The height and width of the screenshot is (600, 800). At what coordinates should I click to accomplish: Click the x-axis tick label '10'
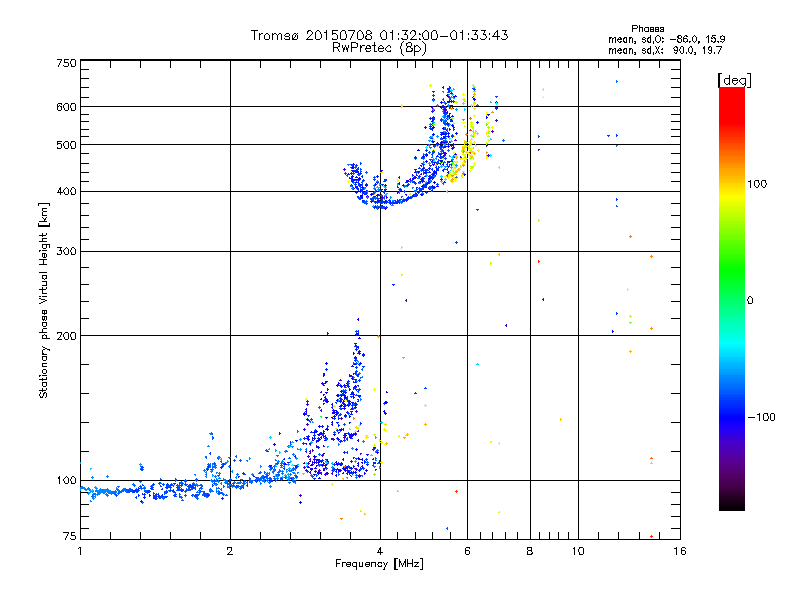coord(578,551)
